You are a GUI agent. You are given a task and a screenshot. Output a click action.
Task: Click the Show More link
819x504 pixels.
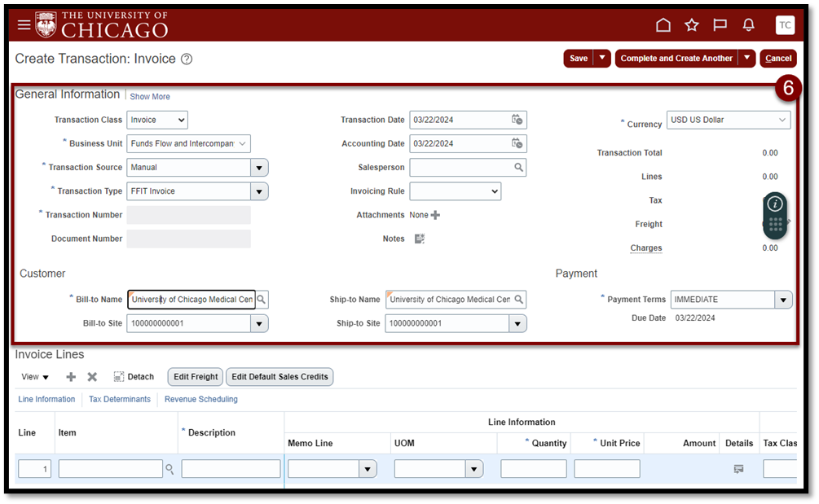point(150,97)
